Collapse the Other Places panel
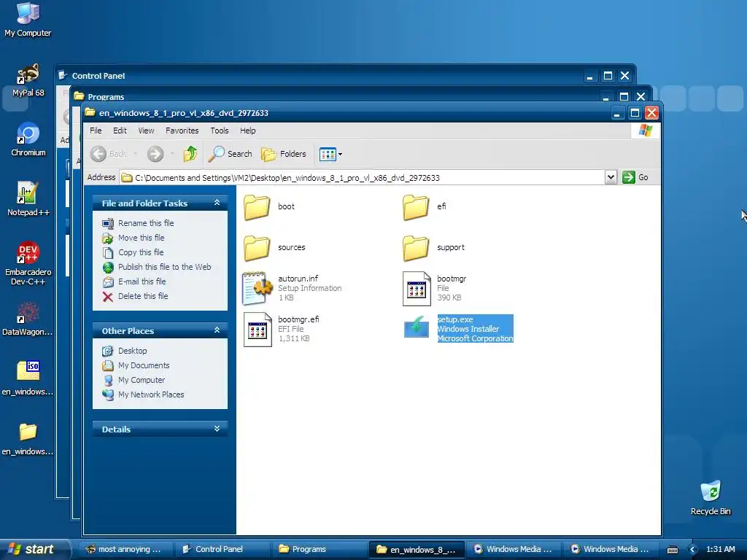The width and height of the screenshot is (747, 560). click(217, 330)
